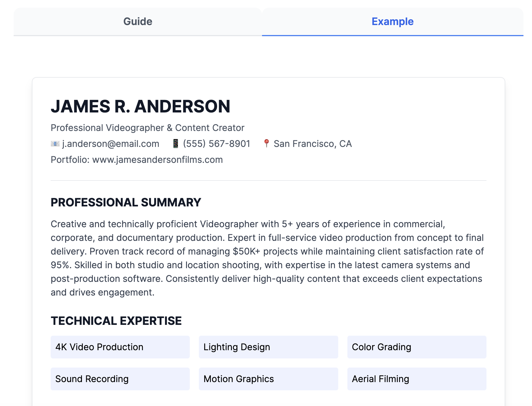Select the Lighting Design skill tag
532x406 pixels.
click(268, 347)
